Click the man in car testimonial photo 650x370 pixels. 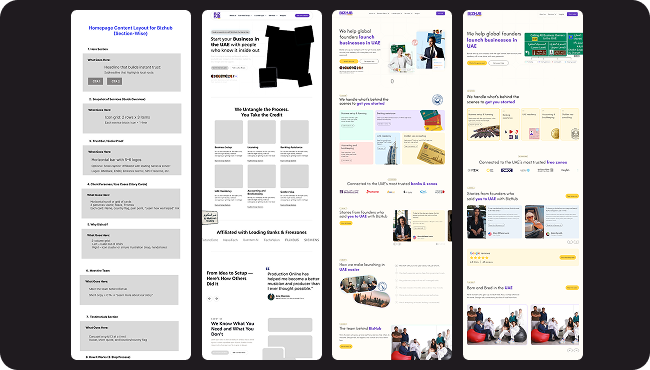pos(534,221)
